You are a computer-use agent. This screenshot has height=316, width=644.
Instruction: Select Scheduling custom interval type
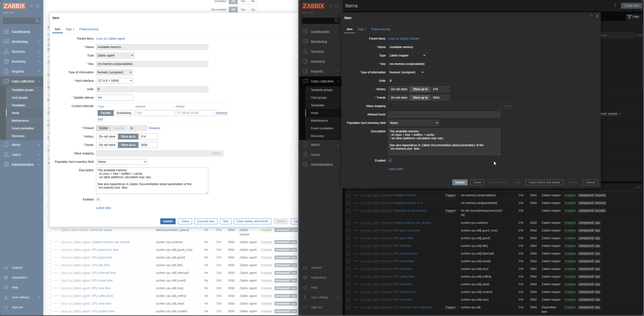[x=124, y=113]
